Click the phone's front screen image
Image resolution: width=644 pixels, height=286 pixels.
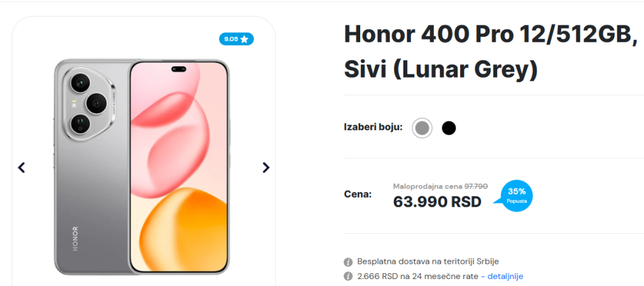point(179,167)
